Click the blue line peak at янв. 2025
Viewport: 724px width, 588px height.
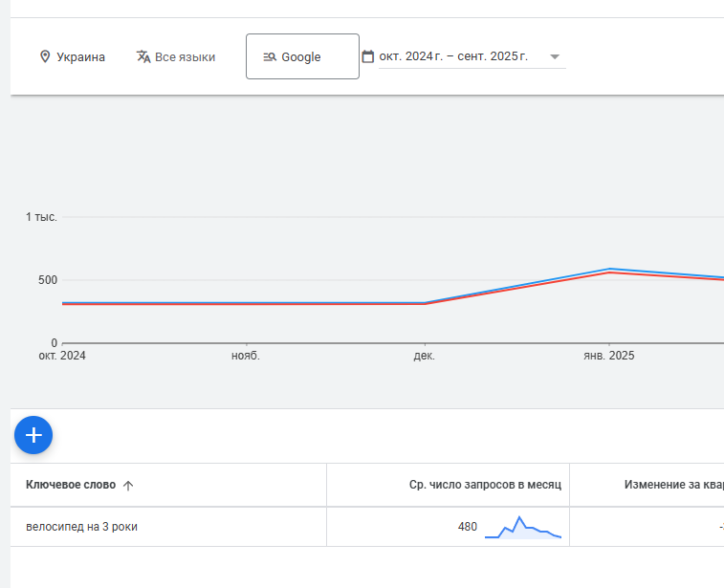[x=608, y=269]
